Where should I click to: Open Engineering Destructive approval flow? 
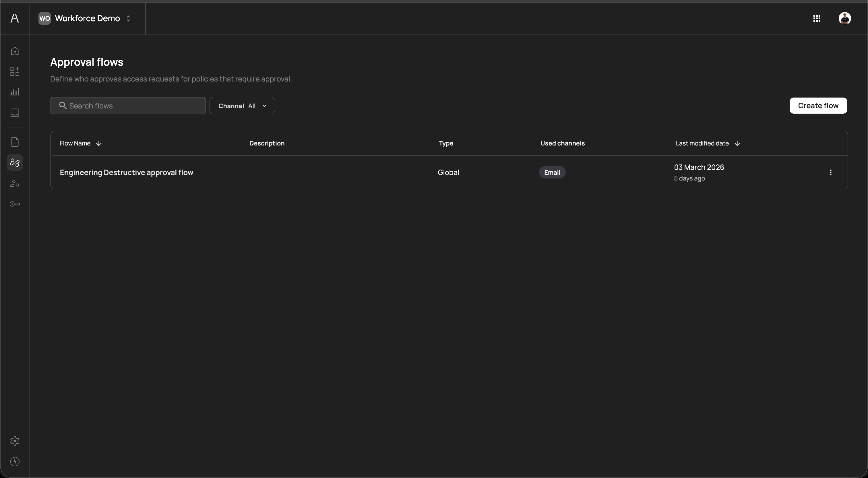[126, 172]
